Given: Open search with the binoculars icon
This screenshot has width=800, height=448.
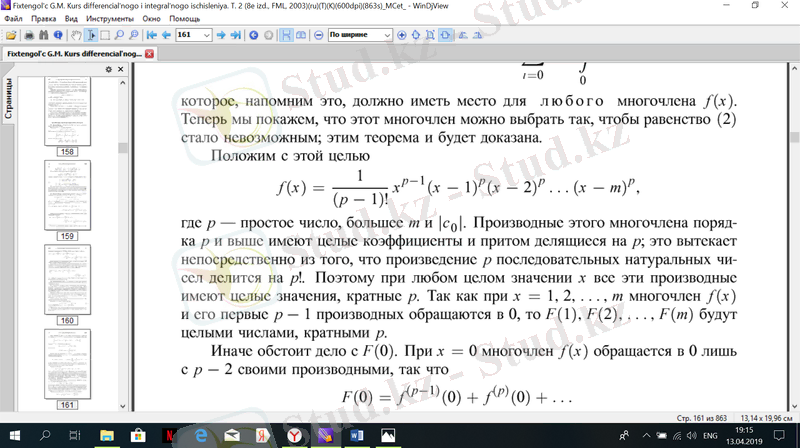Looking at the screenshot, I should click(x=44, y=35).
